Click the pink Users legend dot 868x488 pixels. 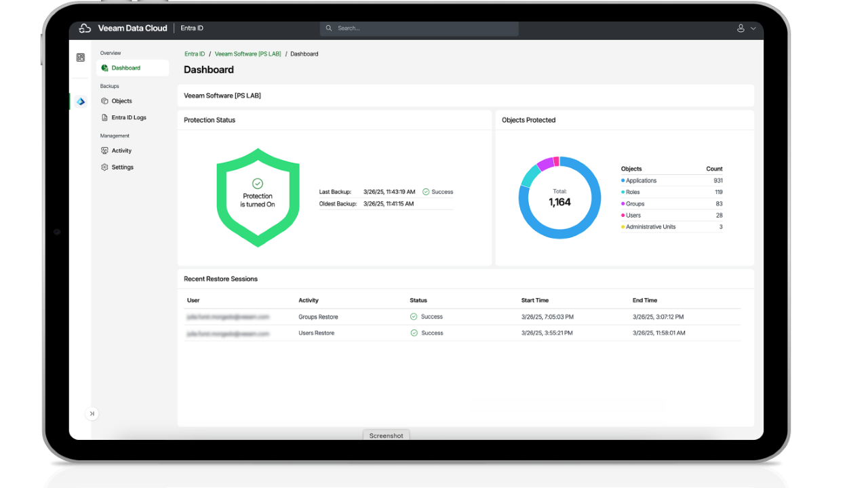pos(623,216)
